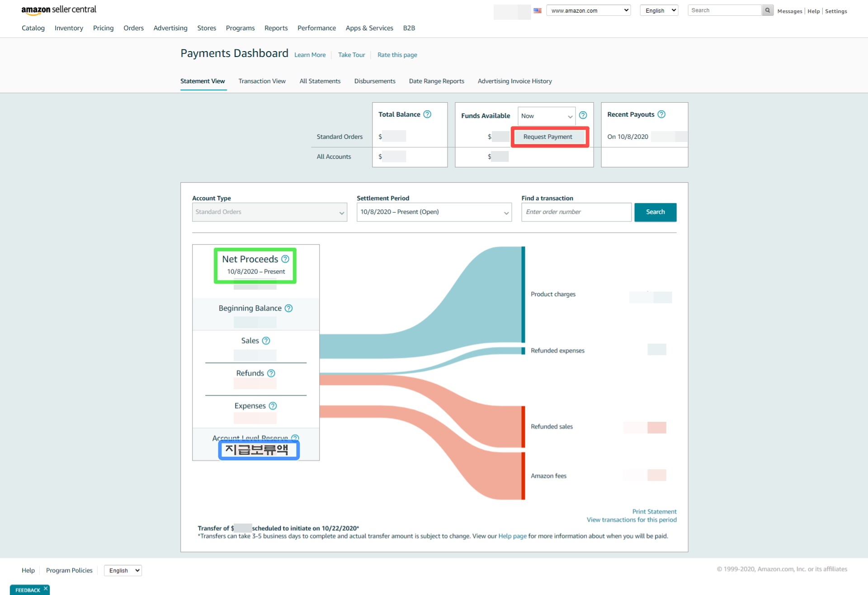The height and width of the screenshot is (595, 868).
Task: Open the Account Type dropdown
Action: point(269,212)
